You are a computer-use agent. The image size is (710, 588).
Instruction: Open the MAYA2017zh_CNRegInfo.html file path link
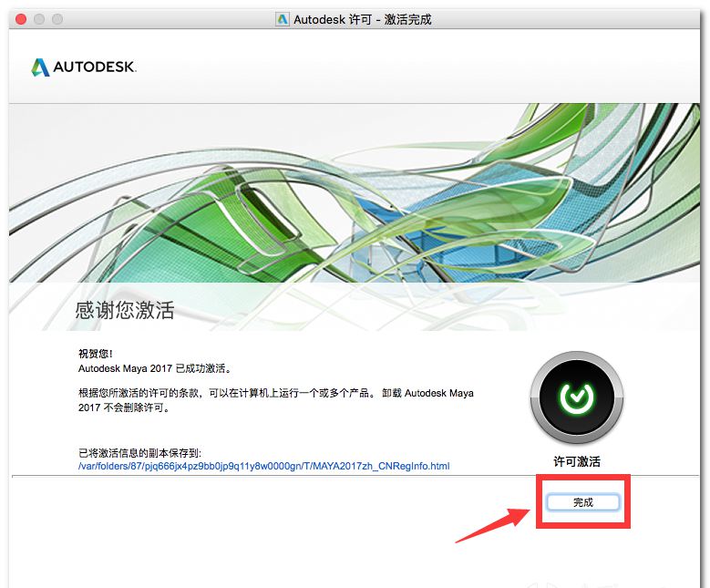tap(264, 466)
